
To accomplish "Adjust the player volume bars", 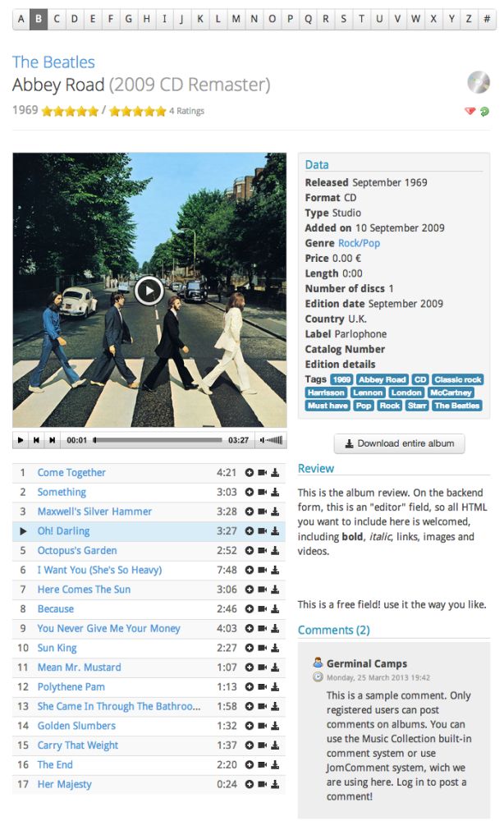I will coord(271,440).
